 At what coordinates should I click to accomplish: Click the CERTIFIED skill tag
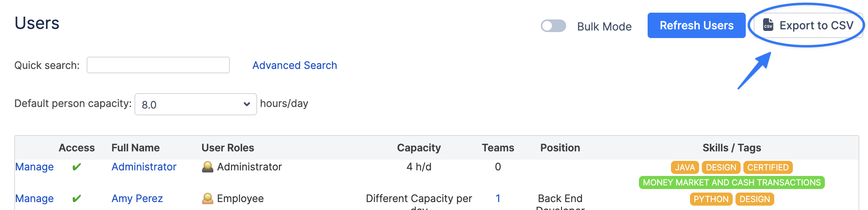tap(768, 167)
